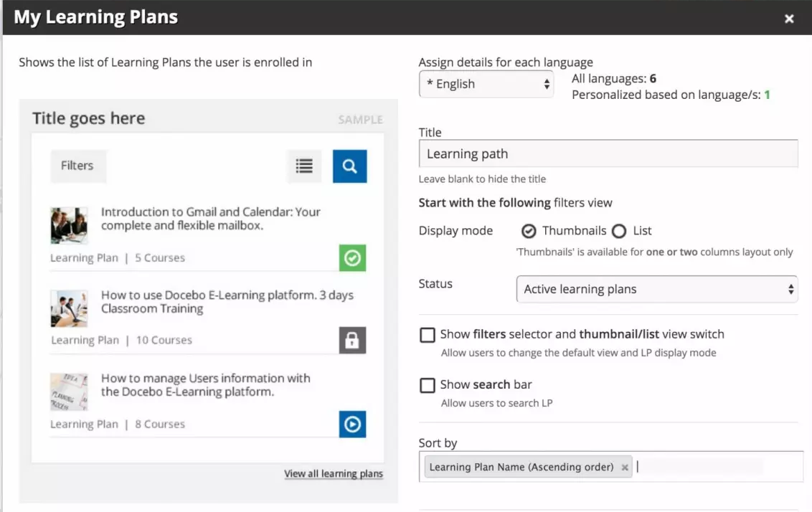This screenshot has width=812, height=512.
Task: Click the Gmail introduction plan thumbnail
Action: point(69,224)
